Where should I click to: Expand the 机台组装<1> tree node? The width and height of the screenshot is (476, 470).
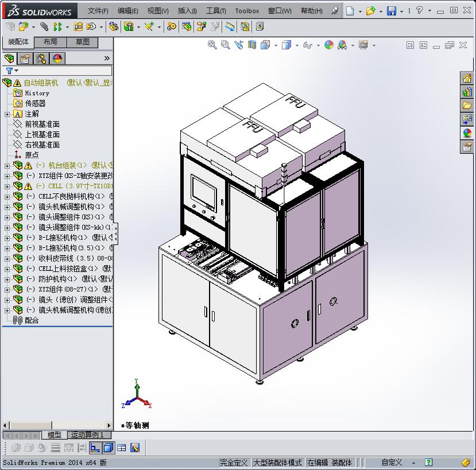(x=7, y=166)
